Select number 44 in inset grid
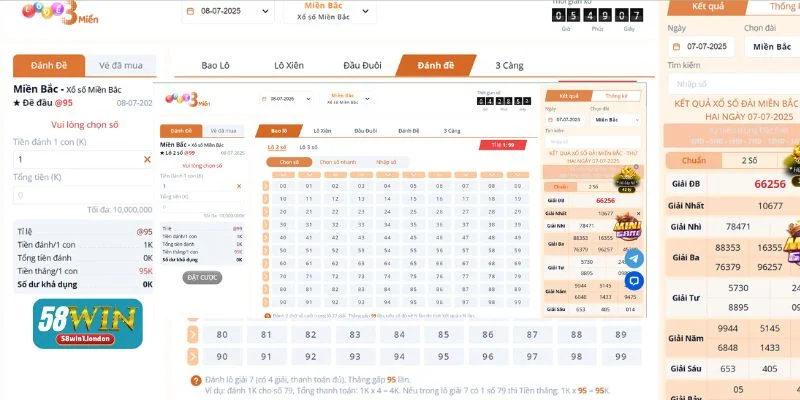The height and width of the screenshot is (400, 800). 387,238
